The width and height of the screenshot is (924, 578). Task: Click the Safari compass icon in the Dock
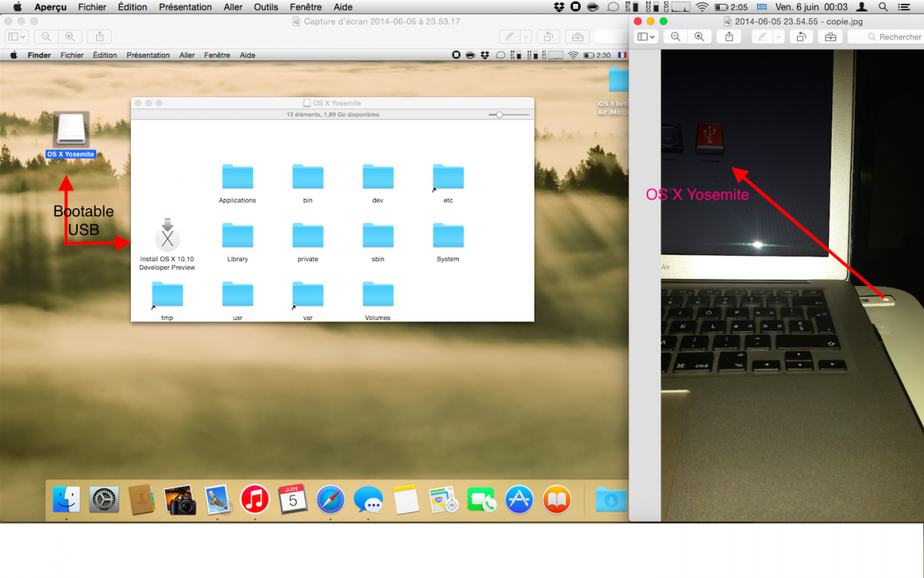click(330, 500)
